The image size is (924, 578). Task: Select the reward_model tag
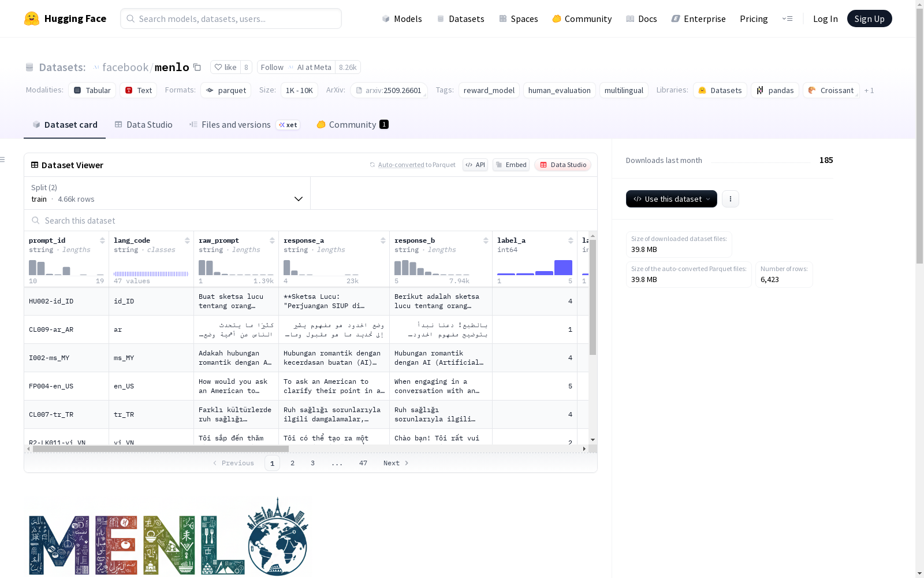[489, 90]
